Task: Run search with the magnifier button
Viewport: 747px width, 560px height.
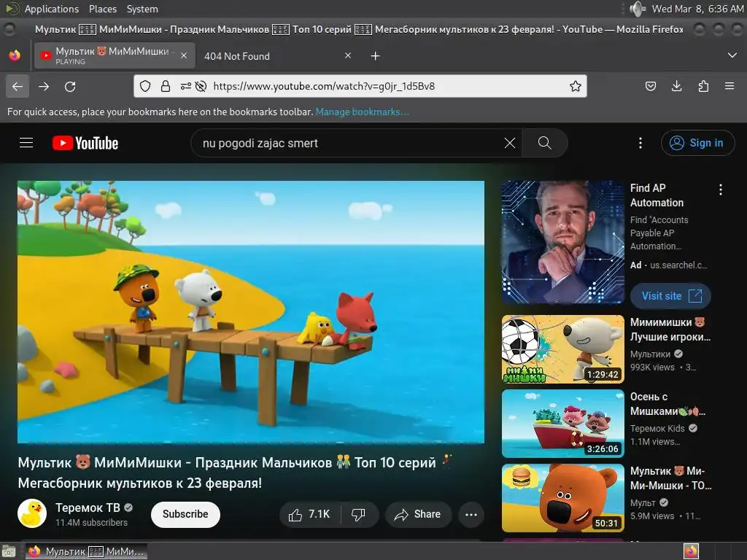Action: click(x=544, y=143)
